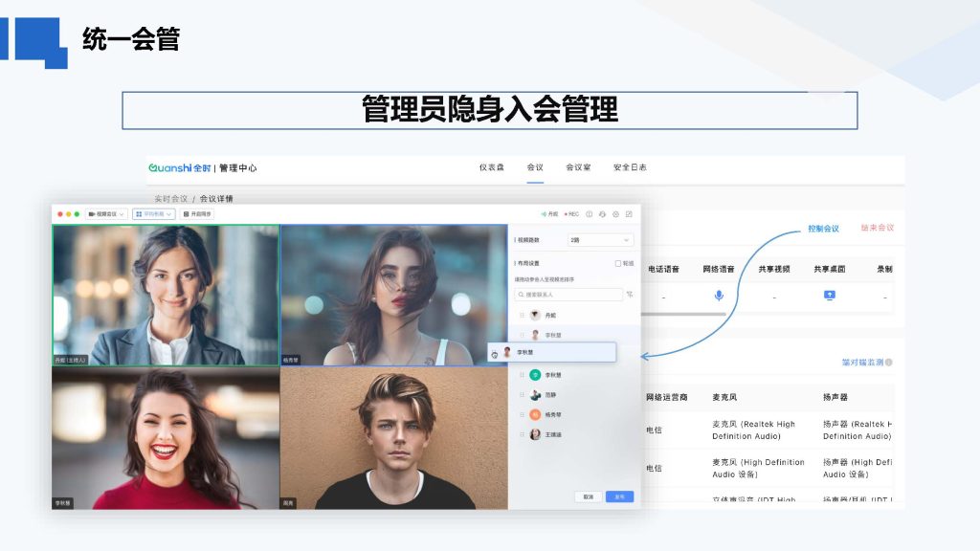Viewport: 980px width, 551px height.
Task: Click the 取消 cancel button
Action: [589, 496]
